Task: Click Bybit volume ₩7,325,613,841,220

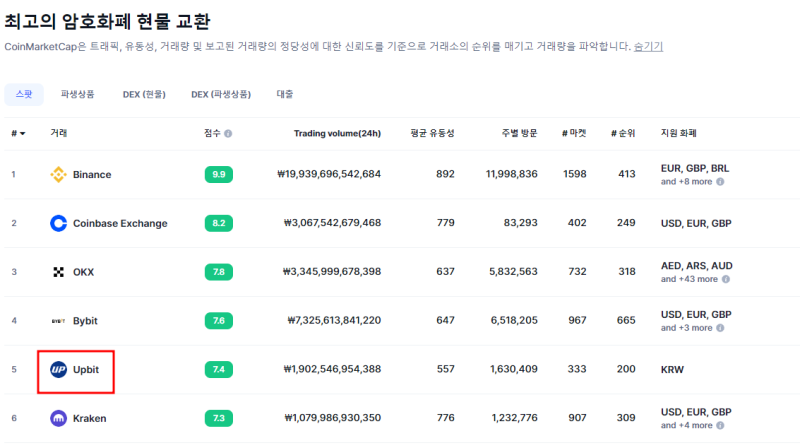Action: coord(334,320)
